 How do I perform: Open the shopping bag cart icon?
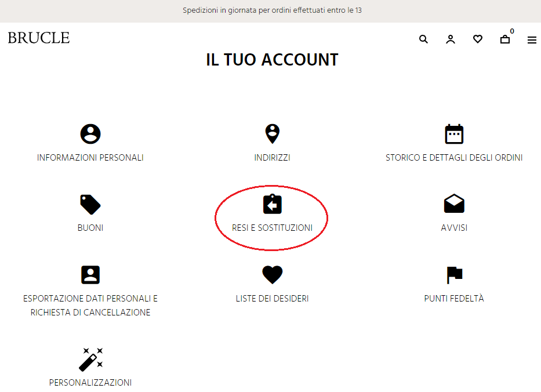coord(505,39)
